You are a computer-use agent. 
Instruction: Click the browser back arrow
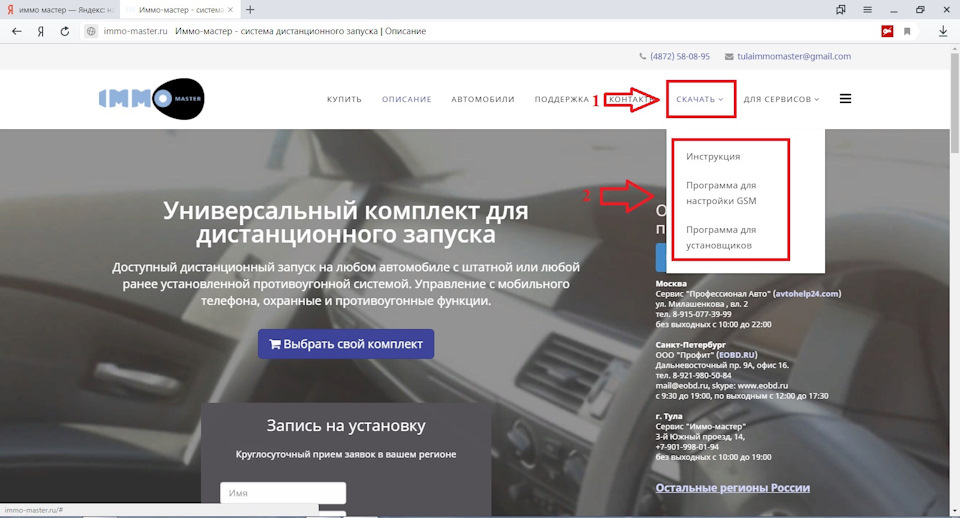click(17, 31)
